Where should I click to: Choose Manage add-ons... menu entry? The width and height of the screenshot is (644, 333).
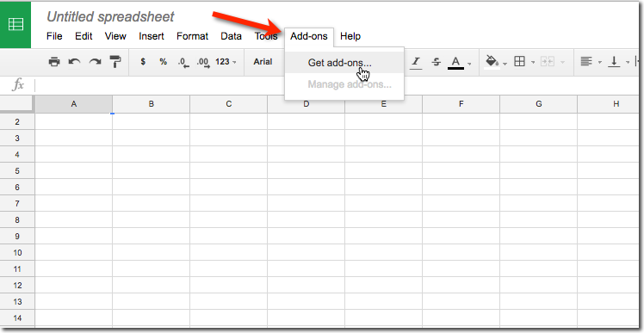344,84
